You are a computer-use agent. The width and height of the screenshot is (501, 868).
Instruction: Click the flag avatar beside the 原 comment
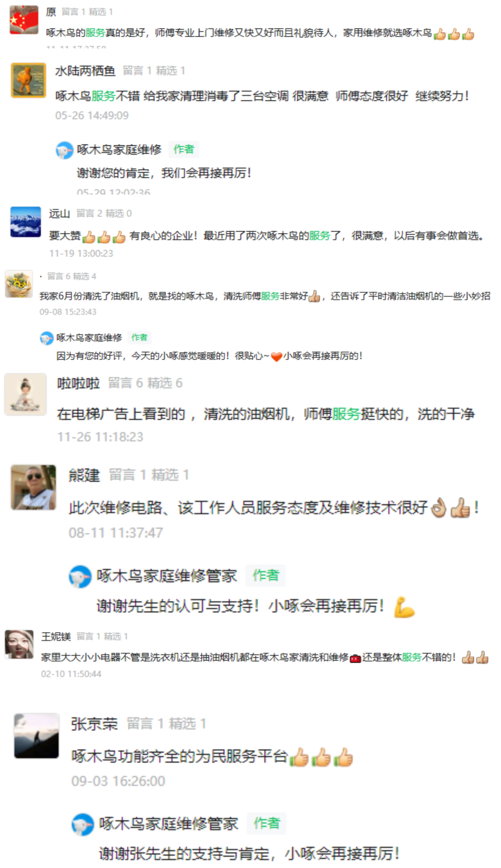point(24,20)
